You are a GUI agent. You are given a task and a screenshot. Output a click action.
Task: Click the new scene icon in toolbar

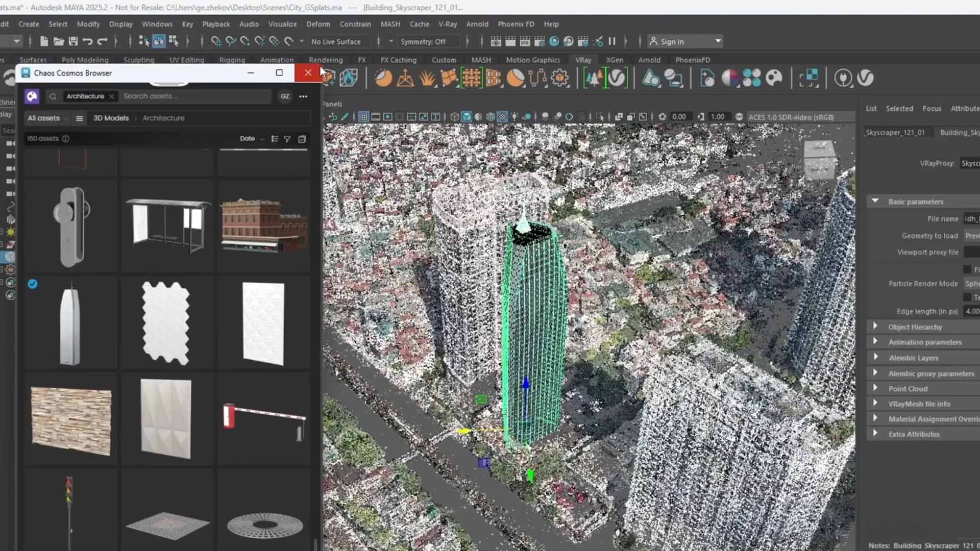click(44, 41)
